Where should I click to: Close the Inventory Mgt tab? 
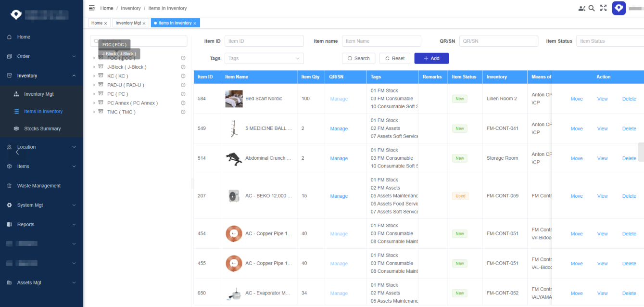pyautogui.click(x=144, y=24)
